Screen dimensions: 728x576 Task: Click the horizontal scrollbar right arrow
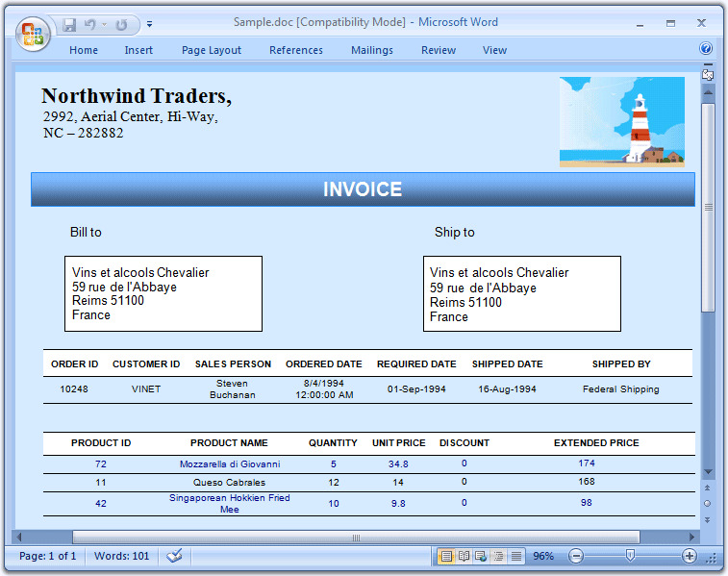pyautogui.click(x=691, y=537)
